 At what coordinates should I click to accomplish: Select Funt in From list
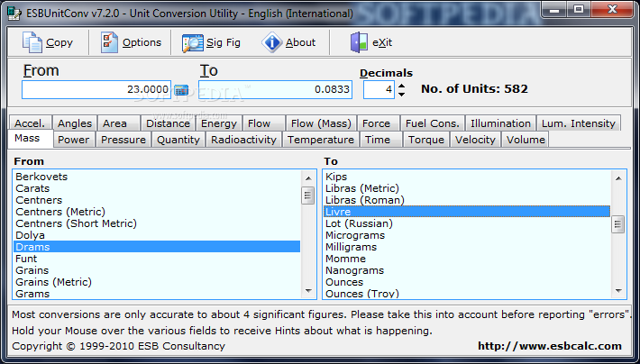pos(157,259)
